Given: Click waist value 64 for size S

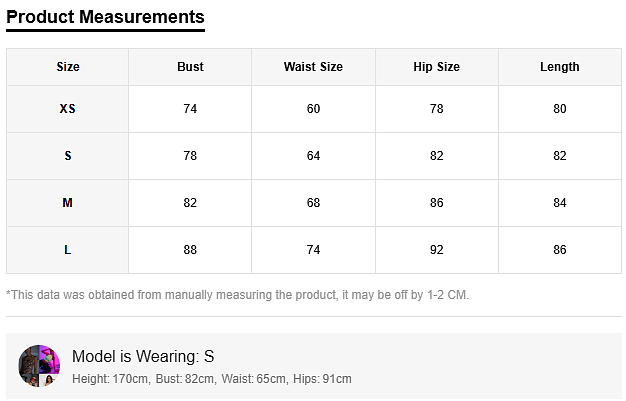Looking at the screenshot, I should click(x=313, y=156).
